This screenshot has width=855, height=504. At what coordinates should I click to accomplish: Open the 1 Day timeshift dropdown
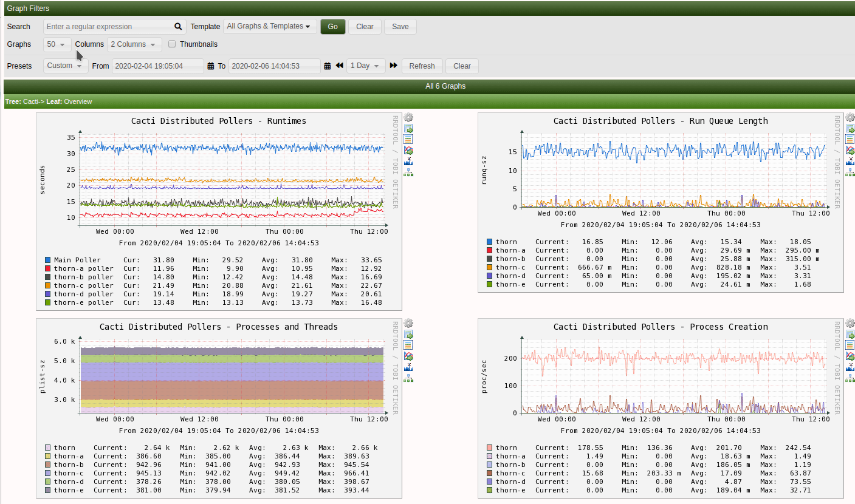(x=366, y=66)
